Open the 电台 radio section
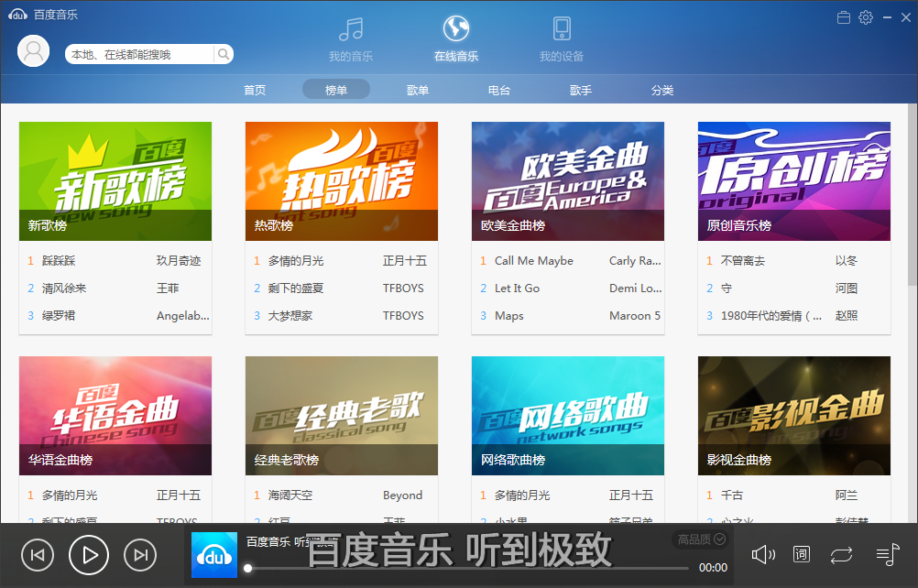This screenshot has height=588, width=918. pos(499,90)
